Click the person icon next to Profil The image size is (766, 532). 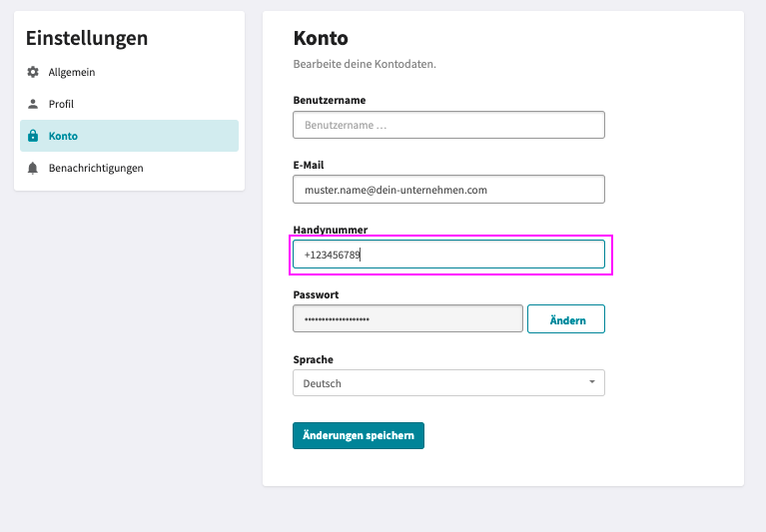click(33, 104)
